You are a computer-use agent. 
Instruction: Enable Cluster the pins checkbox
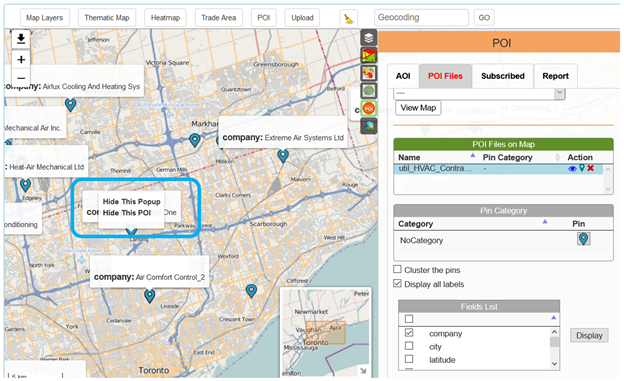pos(397,270)
